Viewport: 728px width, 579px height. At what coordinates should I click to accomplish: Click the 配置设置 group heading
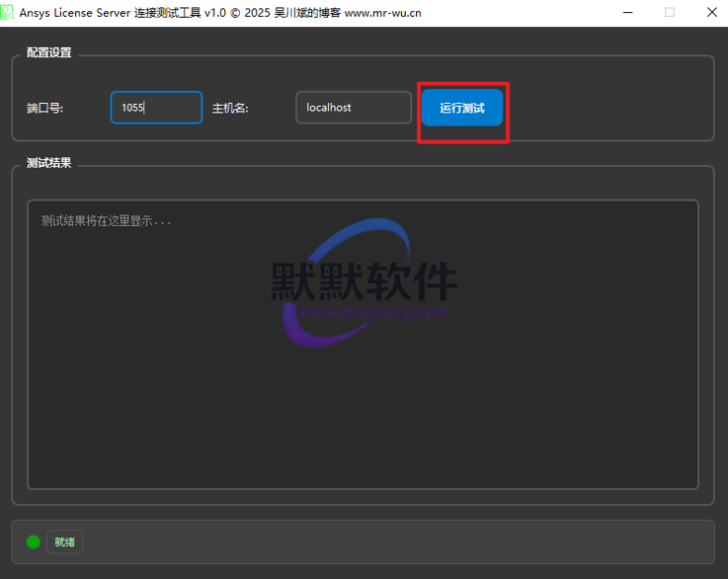pos(49,52)
